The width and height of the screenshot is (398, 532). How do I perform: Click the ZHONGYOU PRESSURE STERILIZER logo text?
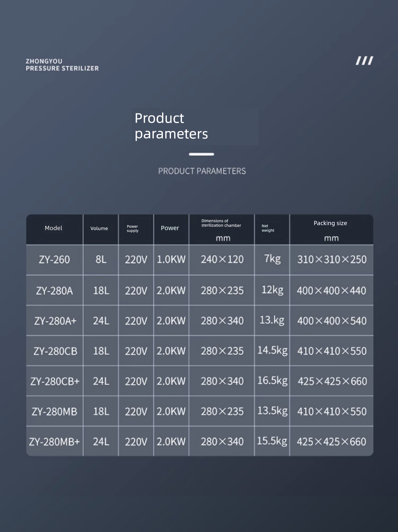click(62, 65)
